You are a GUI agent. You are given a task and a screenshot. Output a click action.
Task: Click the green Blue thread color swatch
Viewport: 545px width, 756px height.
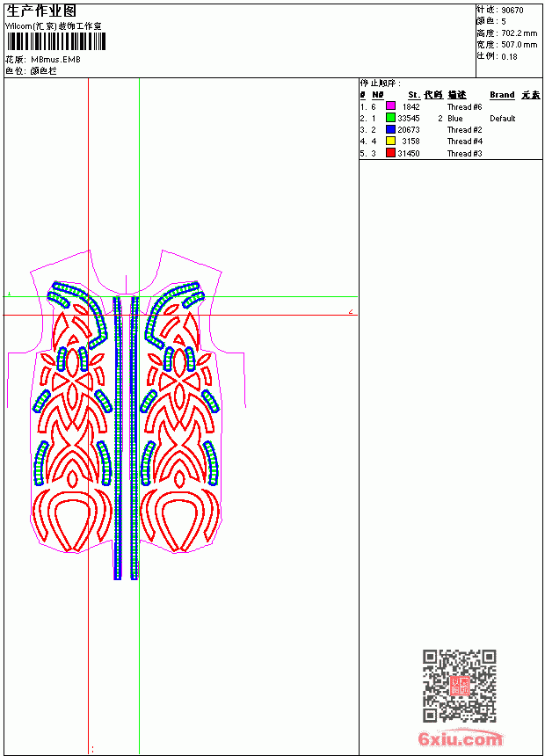coord(390,118)
